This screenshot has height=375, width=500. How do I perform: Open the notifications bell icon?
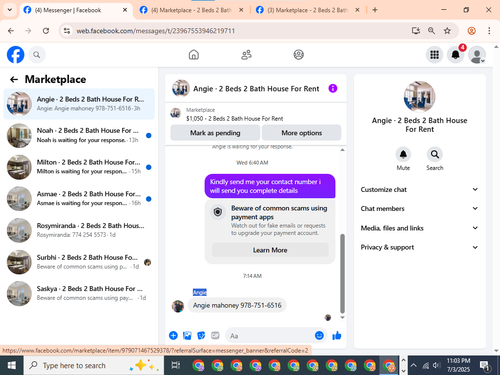pyautogui.click(x=455, y=55)
